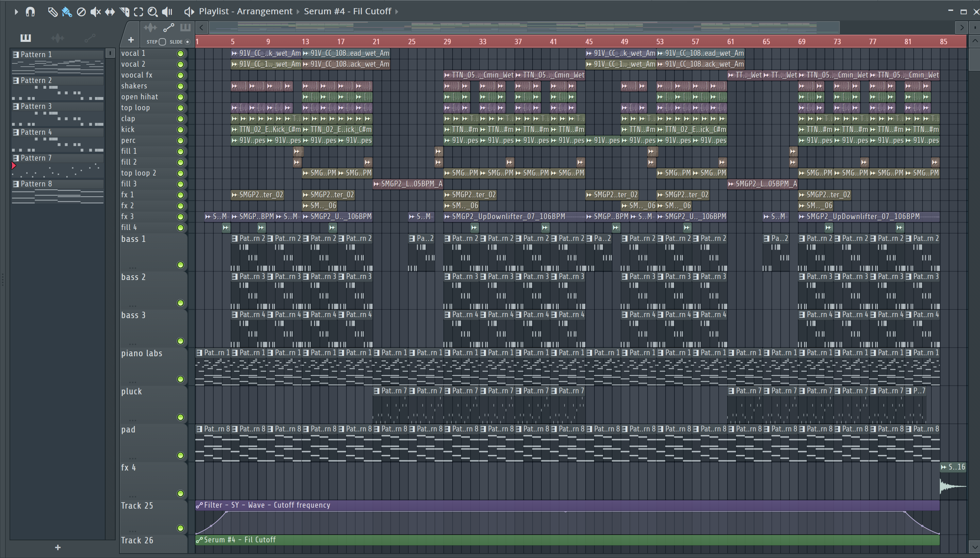The width and height of the screenshot is (980, 558).
Task: Toggle the SLIDE option
Action: pos(187,42)
